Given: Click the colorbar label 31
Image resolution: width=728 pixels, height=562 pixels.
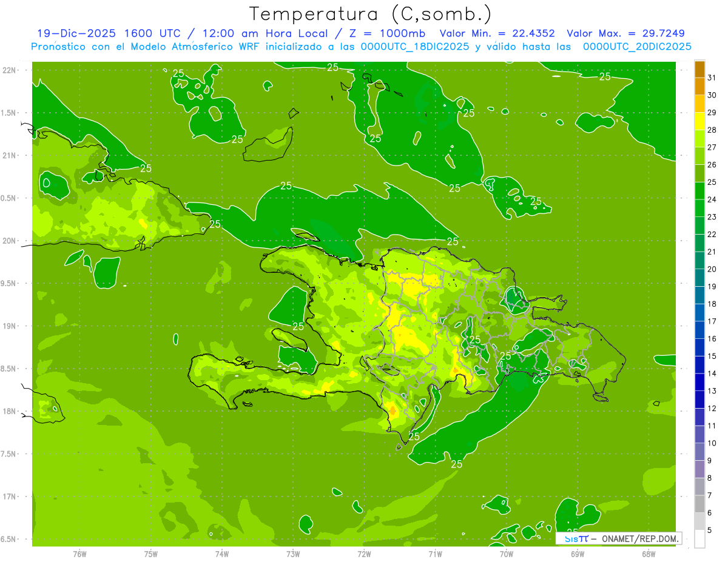Looking at the screenshot, I should tap(712, 78).
